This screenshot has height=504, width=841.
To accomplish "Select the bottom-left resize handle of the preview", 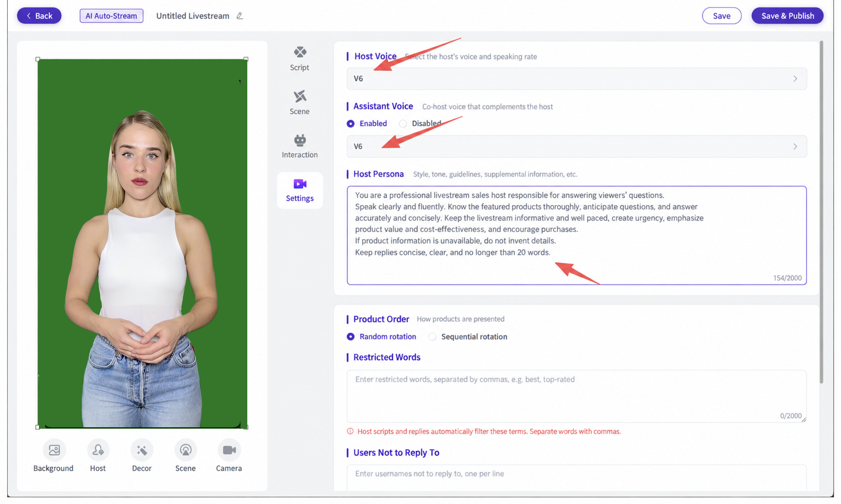I will tap(37, 427).
